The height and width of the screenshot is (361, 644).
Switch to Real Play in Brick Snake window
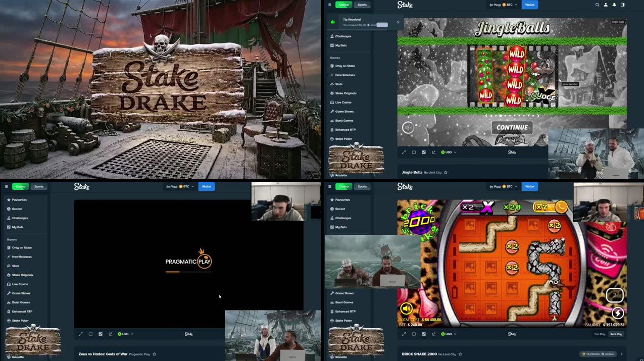tap(616, 334)
